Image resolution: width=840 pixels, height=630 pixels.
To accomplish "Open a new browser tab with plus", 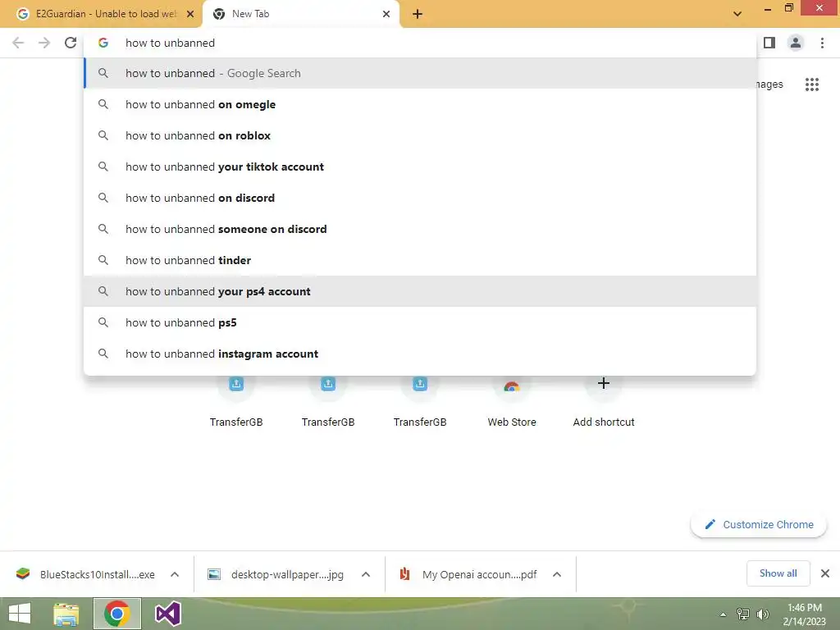I will click(x=418, y=14).
